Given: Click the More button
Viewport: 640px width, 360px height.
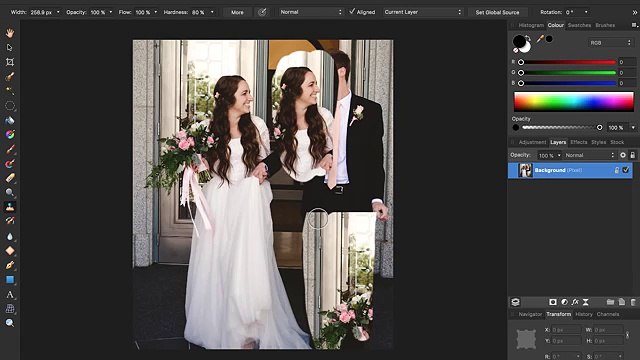Looking at the screenshot, I should coord(237,12).
